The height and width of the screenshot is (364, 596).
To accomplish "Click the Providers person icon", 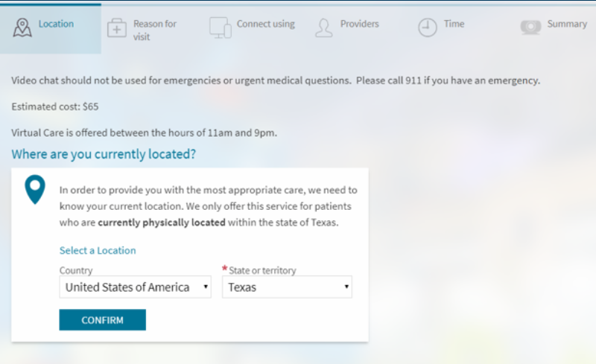I will pos(323,28).
